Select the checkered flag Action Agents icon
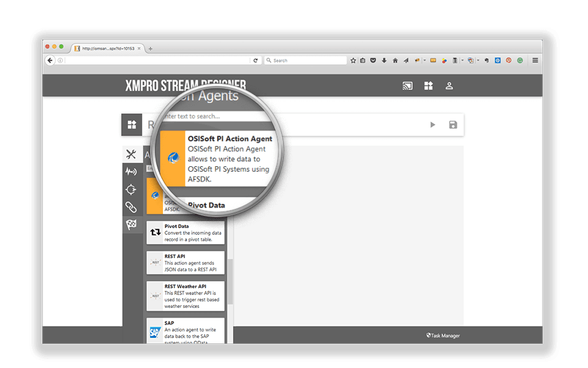588x368 pixels. (131, 225)
